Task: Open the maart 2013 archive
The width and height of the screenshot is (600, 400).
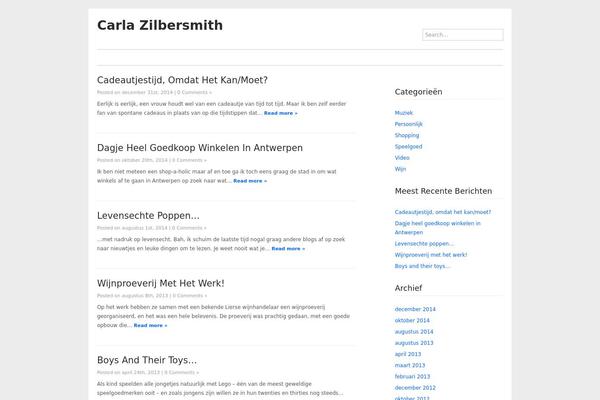Action: pos(410,366)
